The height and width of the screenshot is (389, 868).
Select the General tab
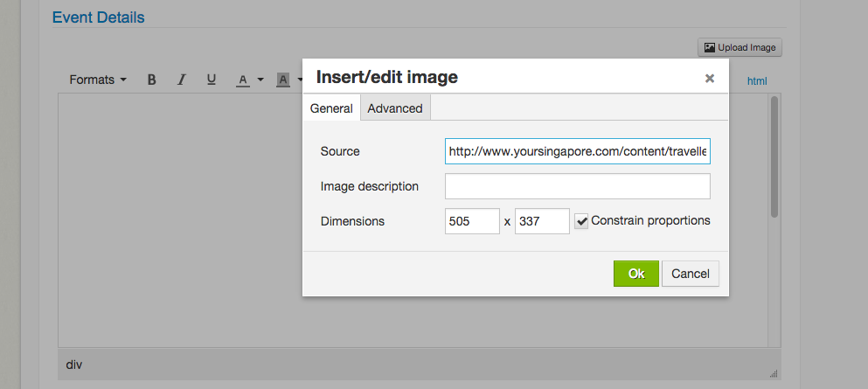331,108
